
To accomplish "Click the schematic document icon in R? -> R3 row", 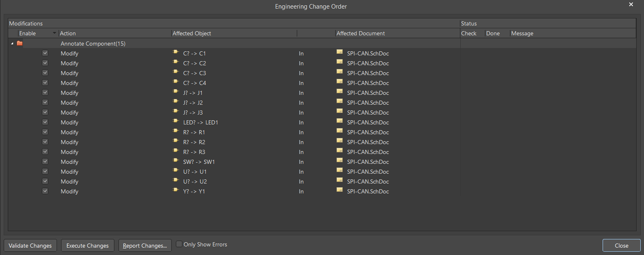I will point(339,151).
